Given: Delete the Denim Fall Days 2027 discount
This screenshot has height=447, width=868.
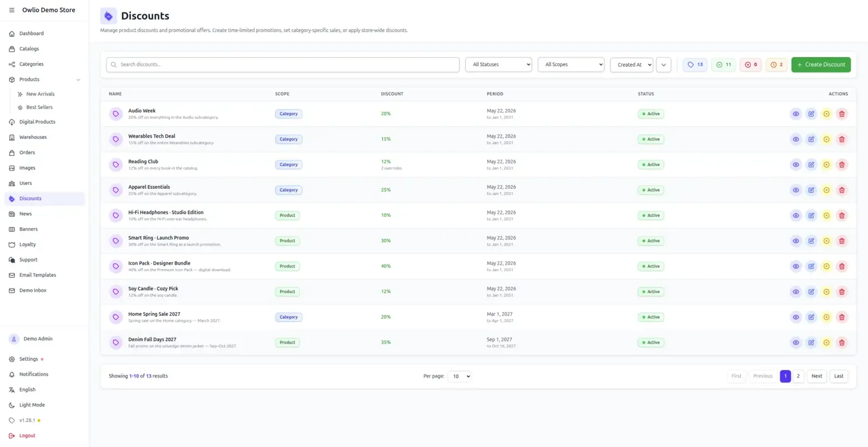Looking at the screenshot, I should pyautogui.click(x=842, y=343).
